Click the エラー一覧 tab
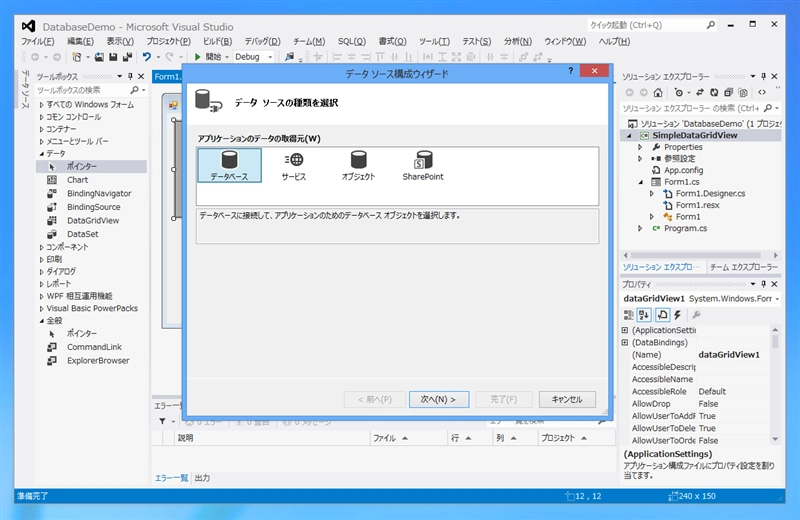Image resolution: width=800 pixels, height=520 pixels. click(x=171, y=478)
